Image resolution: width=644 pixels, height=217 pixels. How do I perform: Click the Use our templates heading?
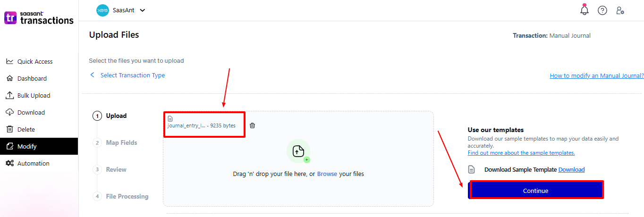coord(496,130)
